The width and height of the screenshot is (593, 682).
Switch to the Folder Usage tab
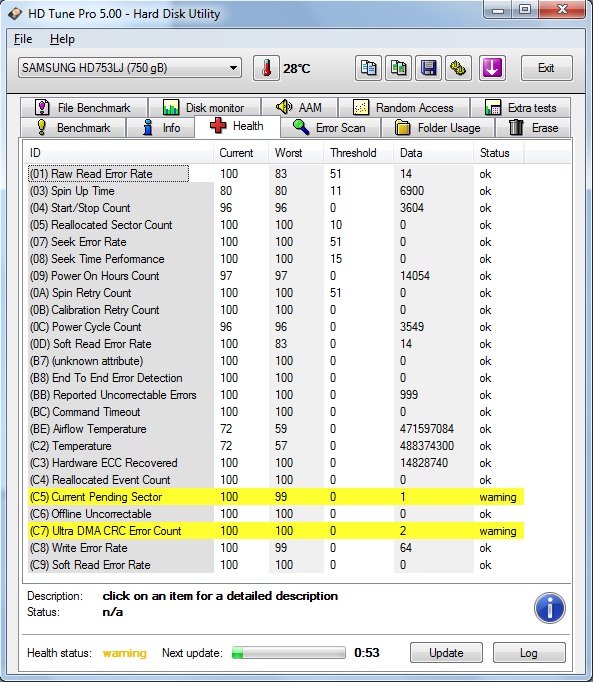pyautogui.click(x=438, y=128)
